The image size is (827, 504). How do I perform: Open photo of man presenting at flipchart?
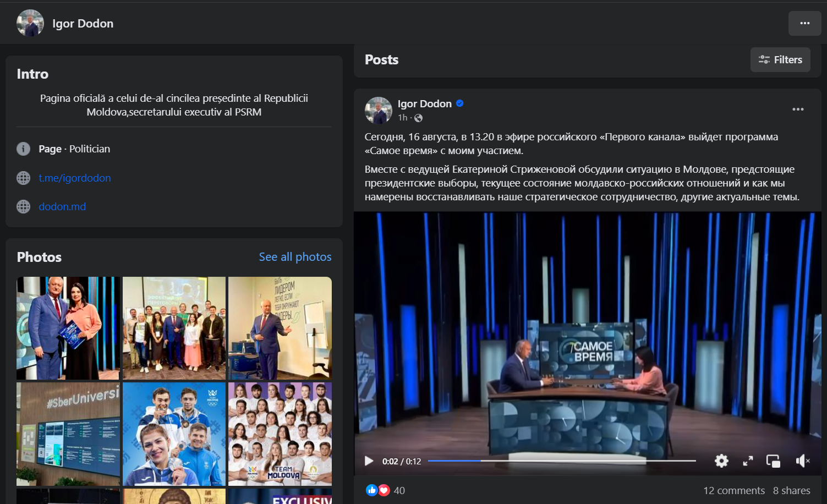[x=280, y=328]
